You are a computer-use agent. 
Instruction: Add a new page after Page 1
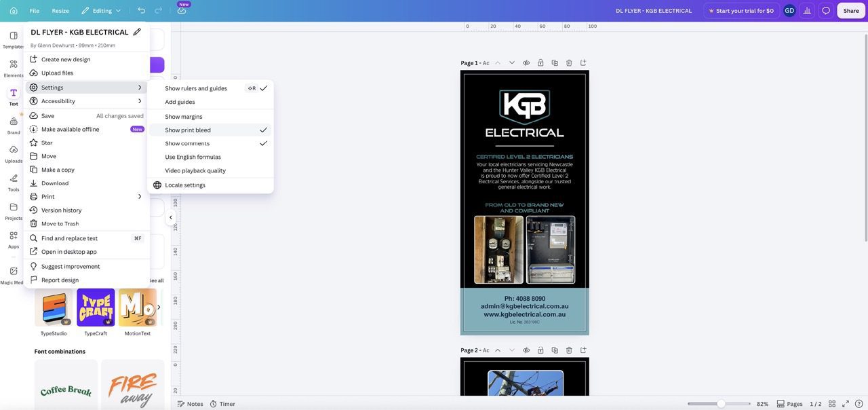point(583,63)
